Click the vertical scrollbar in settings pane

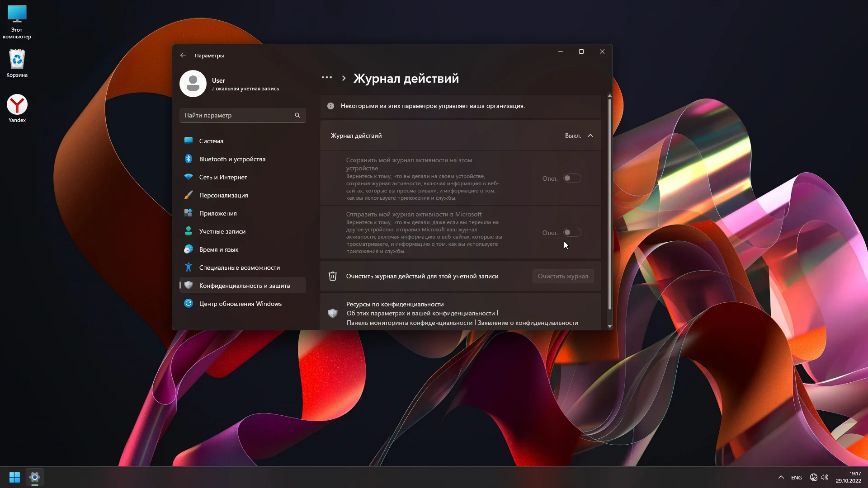[x=609, y=203]
